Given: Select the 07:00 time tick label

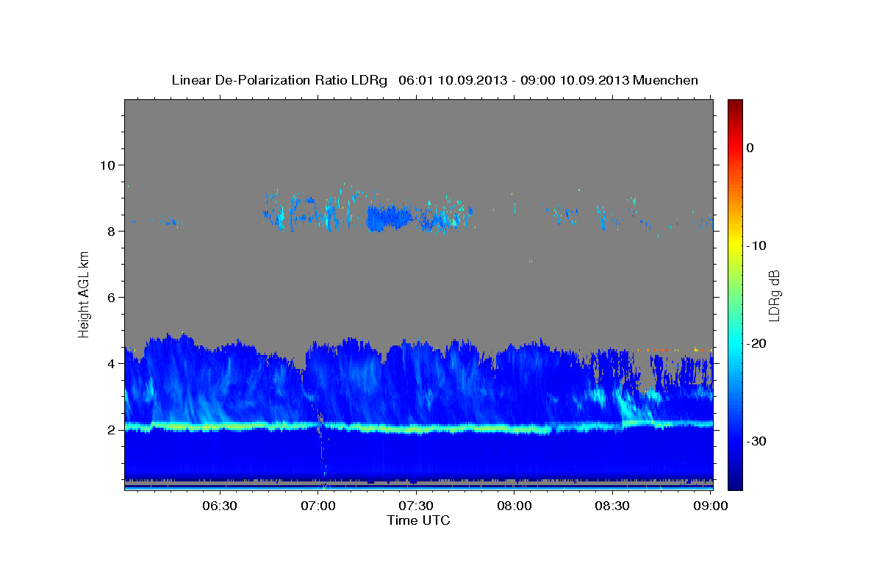Looking at the screenshot, I should pos(319,506).
